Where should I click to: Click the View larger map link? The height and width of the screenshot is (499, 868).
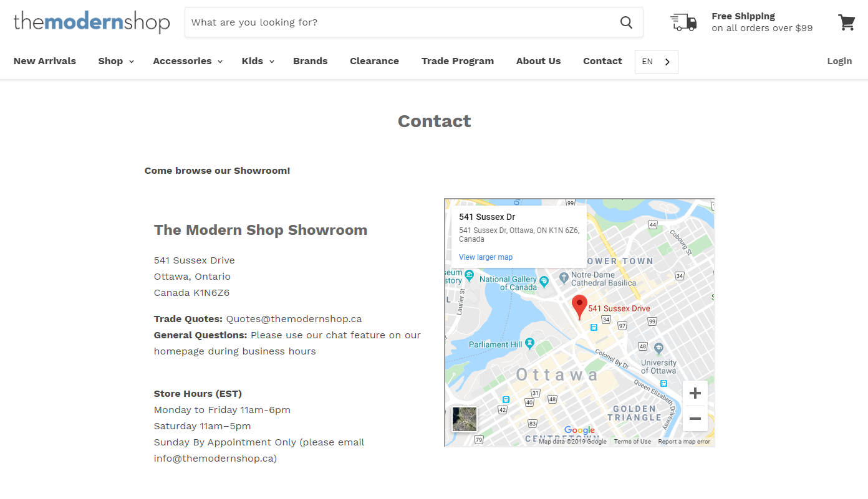485,257
